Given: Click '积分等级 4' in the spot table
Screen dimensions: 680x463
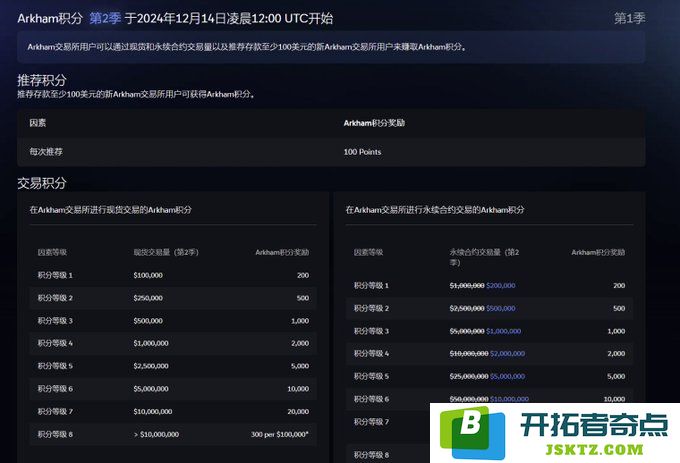Looking at the screenshot, I should tap(55, 343).
